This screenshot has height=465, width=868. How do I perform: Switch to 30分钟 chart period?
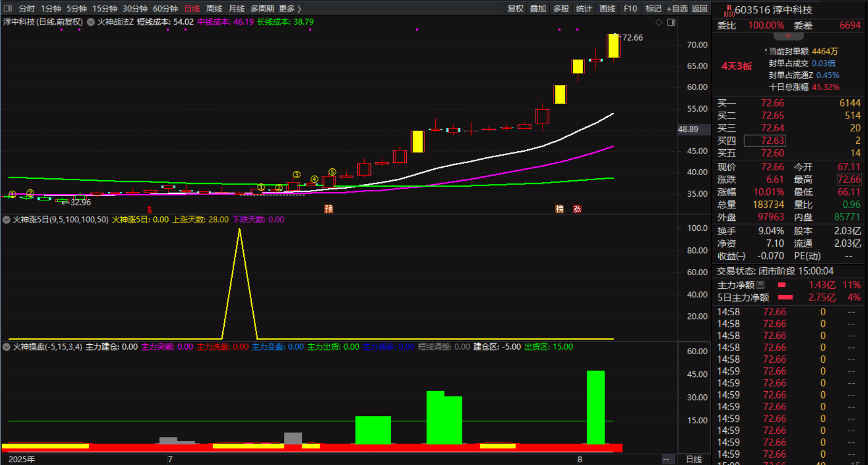(135, 8)
